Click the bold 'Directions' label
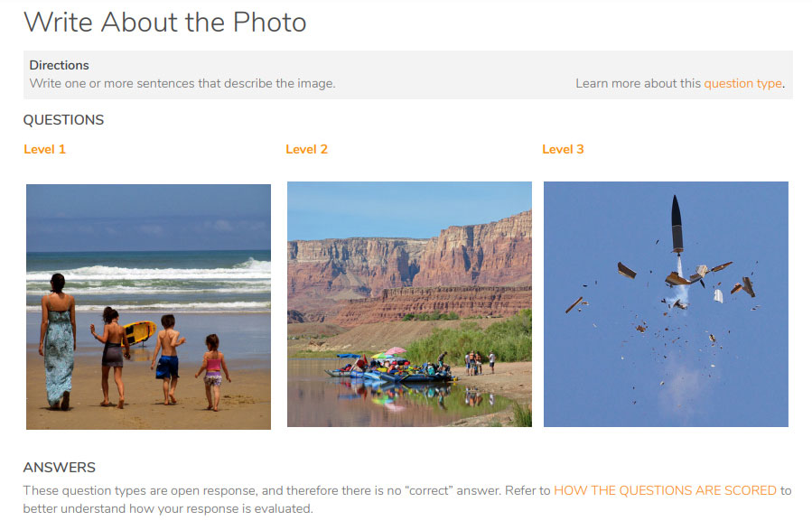Viewport: 812px width, 530px height. (x=59, y=65)
